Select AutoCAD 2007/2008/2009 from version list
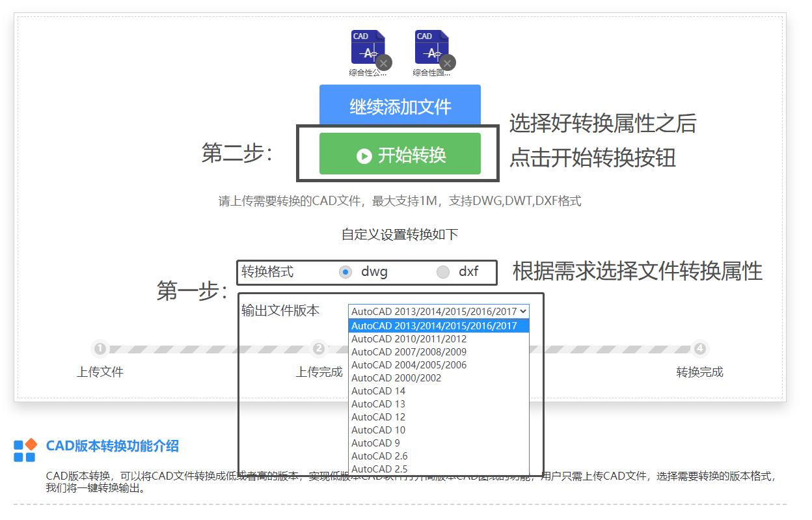Image resolution: width=812 pixels, height=520 pixels. [408, 351]
